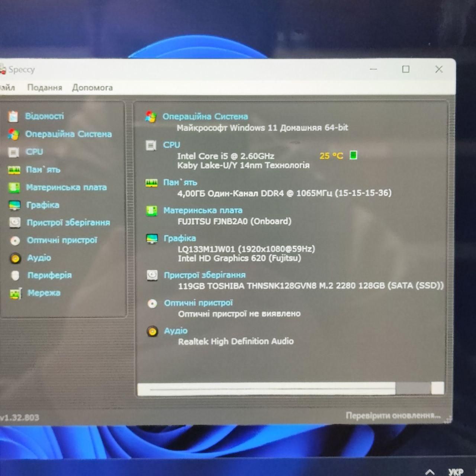Select the Операційна Система icon in sidebar

point(13,134)
